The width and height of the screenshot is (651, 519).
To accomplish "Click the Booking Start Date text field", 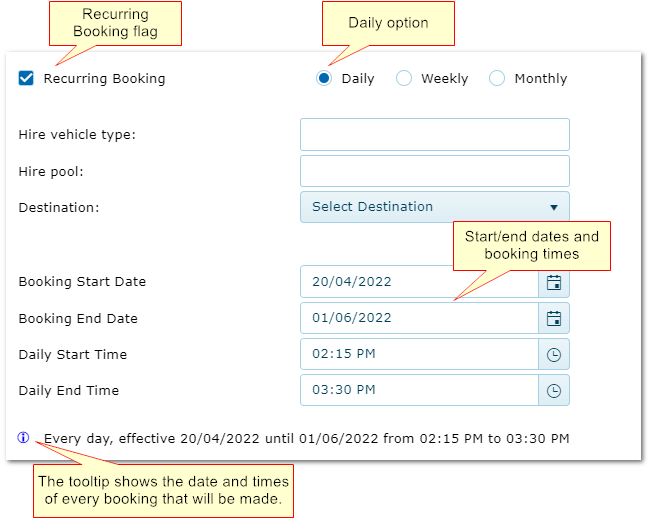I will [x=419, y=282].
